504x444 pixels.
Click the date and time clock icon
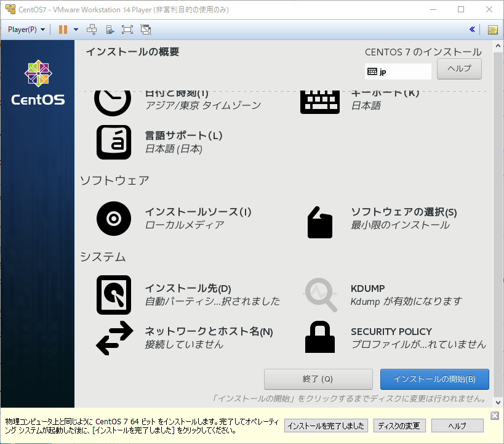click(x=113, y=103)
